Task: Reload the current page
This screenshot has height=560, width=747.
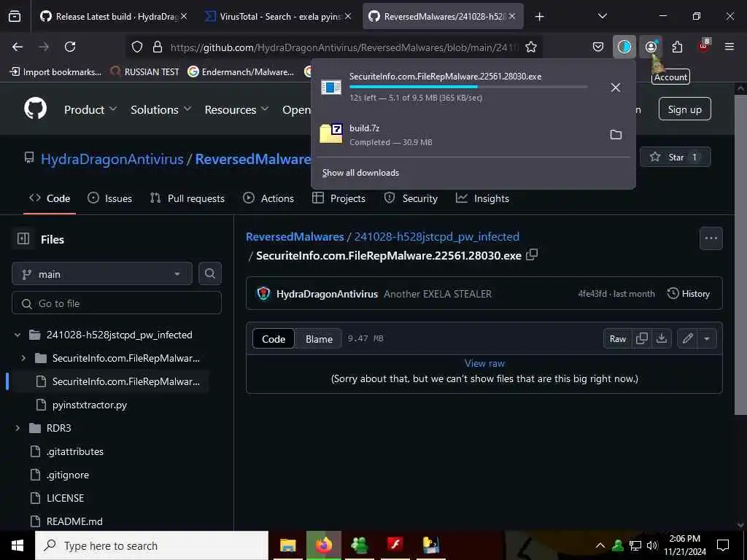Action: coord(70,47)
